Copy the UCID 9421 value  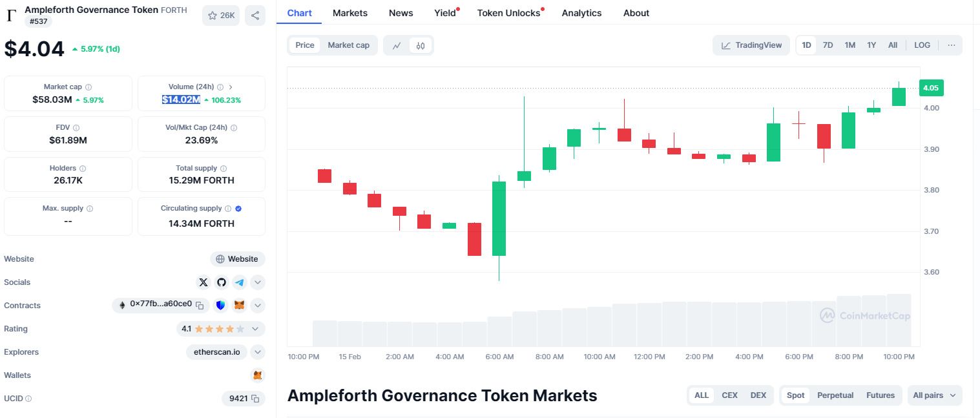[255, 399]
